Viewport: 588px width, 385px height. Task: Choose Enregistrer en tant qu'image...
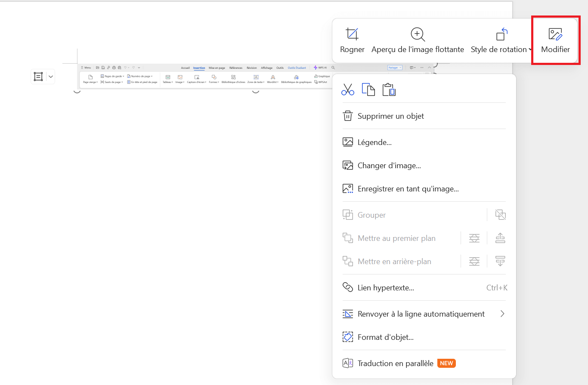408,189
